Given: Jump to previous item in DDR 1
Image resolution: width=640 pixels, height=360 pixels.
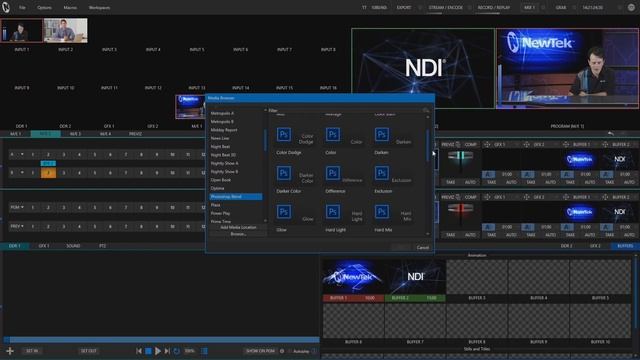Looking at the screenshot, I should [139, 351].
